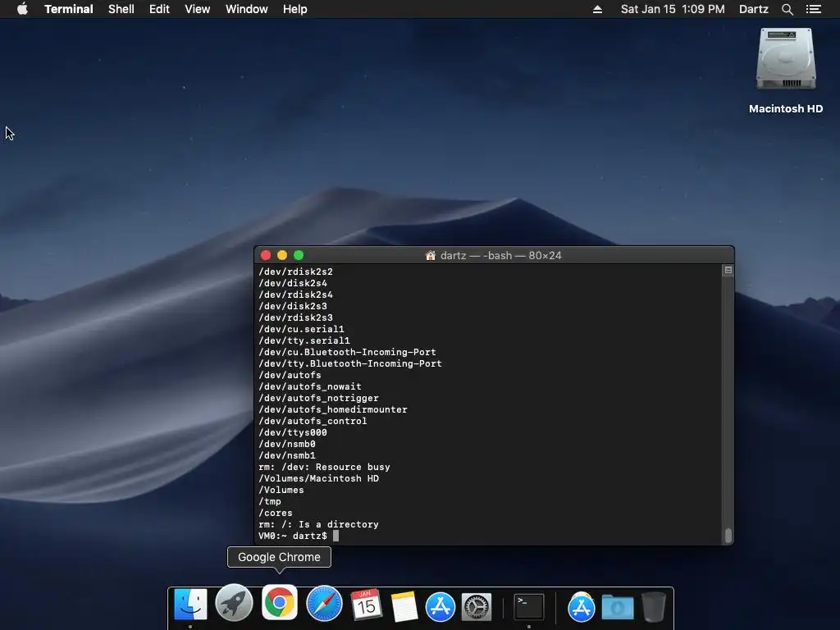
Task: Open the App Store icon right of Terminal
Action: pyautogui.click(x=582, y=607)
